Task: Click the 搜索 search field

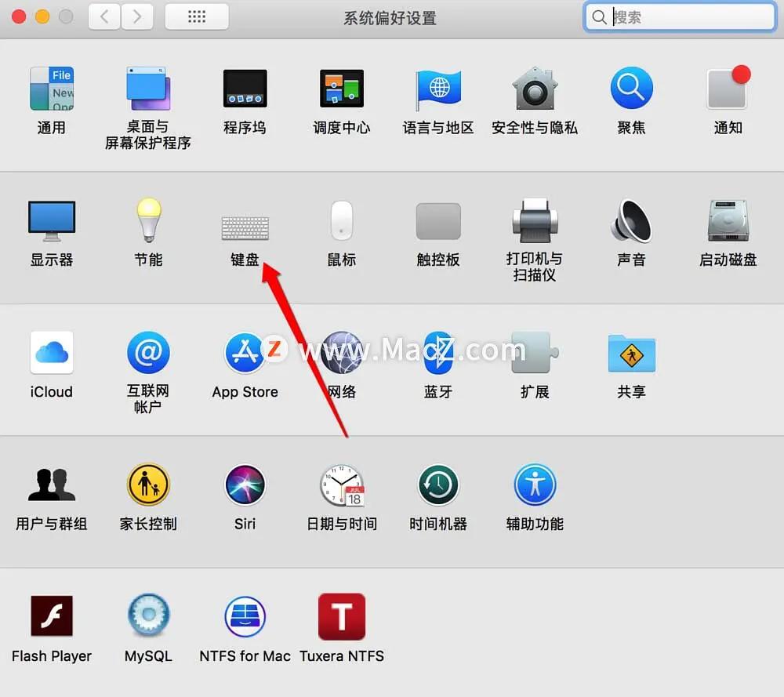Action: pyautogui.click(x=678, y=16)
